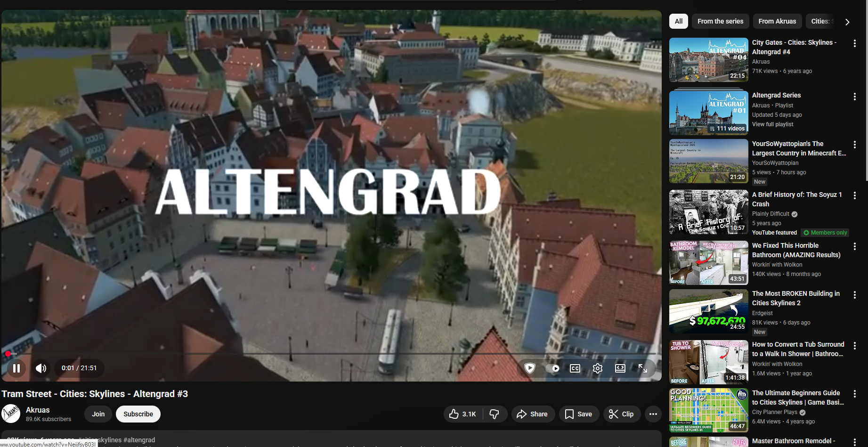Screen dimensions: 868x447
Task: Open Ultimate Beginners Guide to Cities Skylines thumbnail
Action: (709, 410)
